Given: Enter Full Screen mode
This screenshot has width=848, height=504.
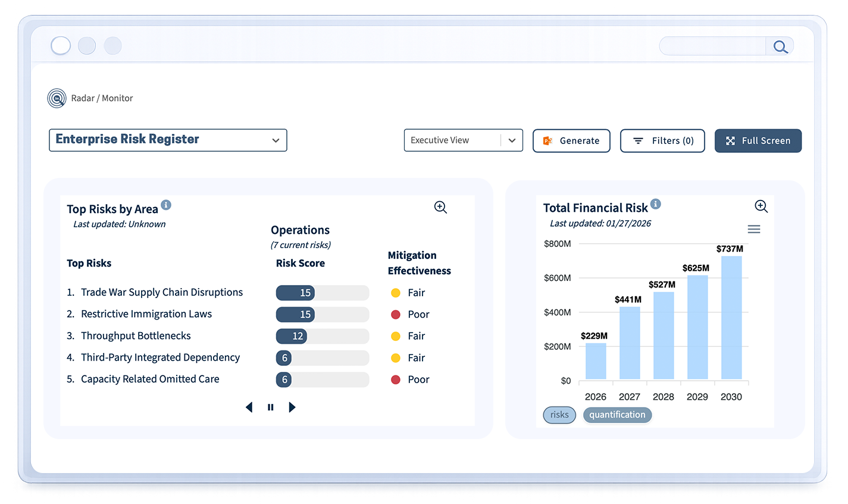Looking at the screenshot, I should [758, 140].
